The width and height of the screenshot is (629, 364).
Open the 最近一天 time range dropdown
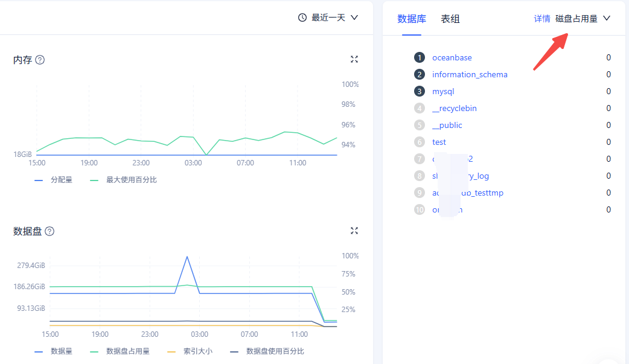click(x=328, y=18)
